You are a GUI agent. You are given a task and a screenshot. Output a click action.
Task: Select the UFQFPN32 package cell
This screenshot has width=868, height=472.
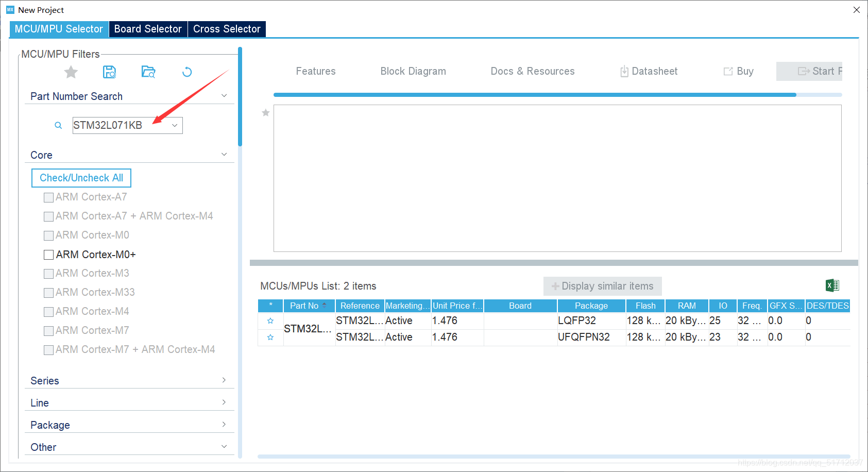coord(591,337)
